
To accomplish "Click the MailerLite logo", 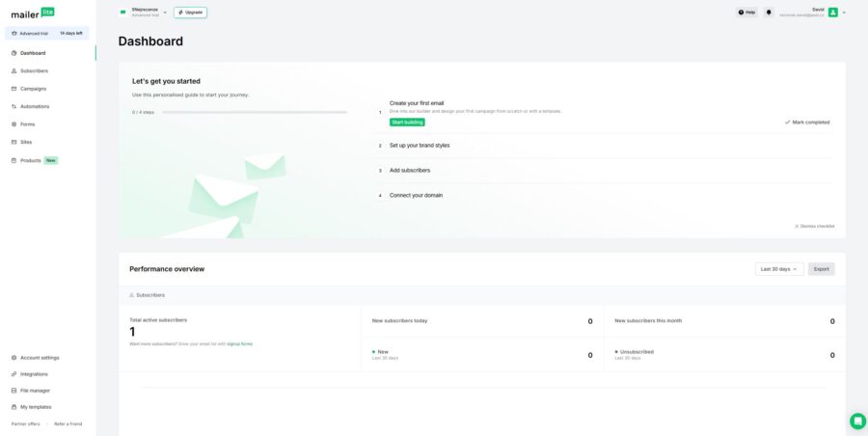I will [33, 14].
